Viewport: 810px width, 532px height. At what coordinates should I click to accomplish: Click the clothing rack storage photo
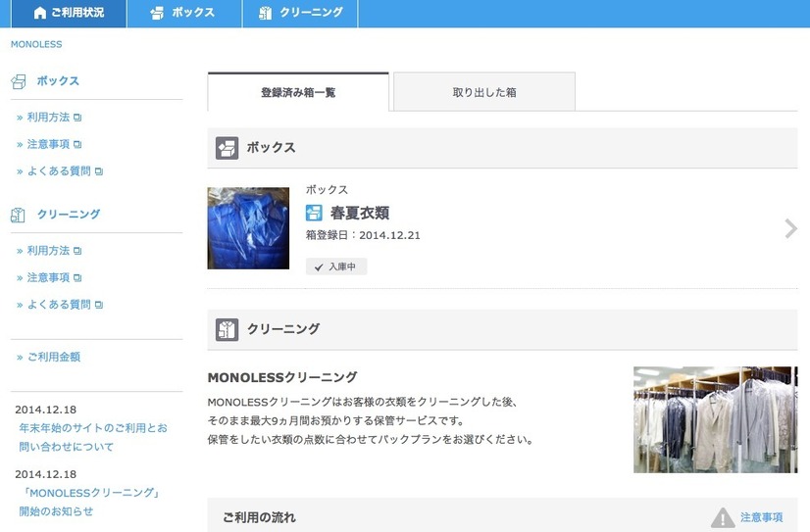[716, 419]
